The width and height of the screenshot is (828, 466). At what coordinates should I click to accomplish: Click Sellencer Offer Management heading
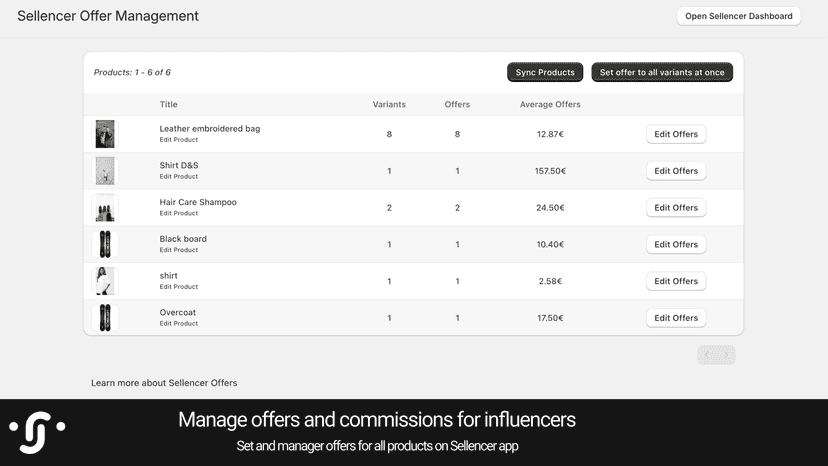pyautogui.click(x=108, y=16)
